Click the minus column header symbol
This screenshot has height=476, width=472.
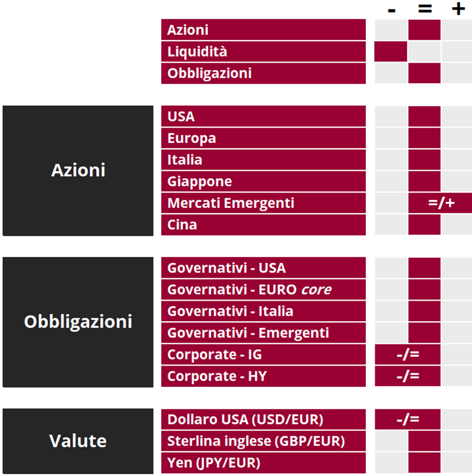(392, 11)
